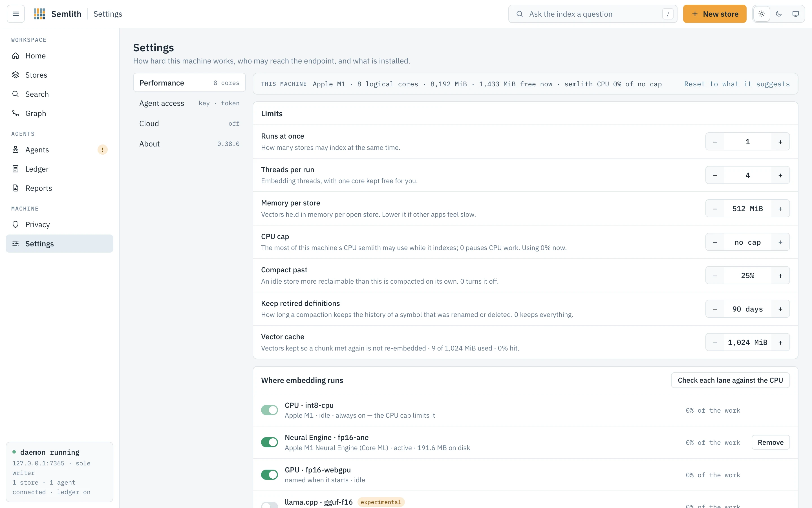Decrease Memory per store value
The image size is (812, 508).
click(x=715, y=209)
